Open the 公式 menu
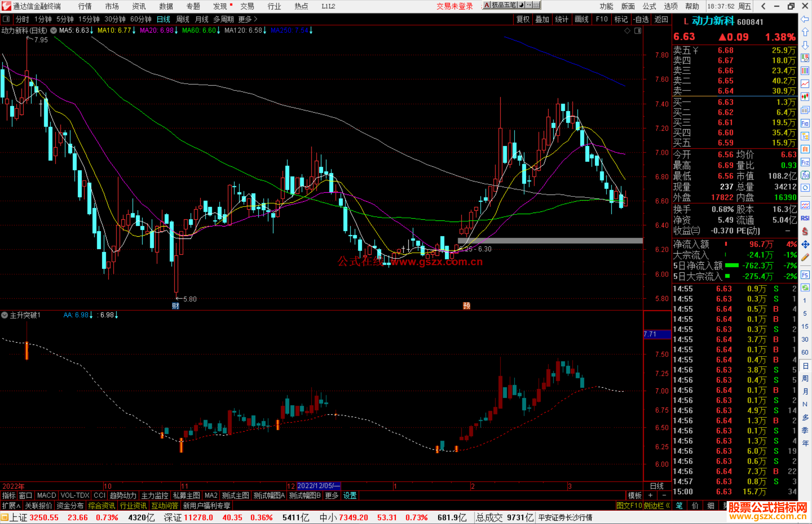812x524 pixels. point(649,6)
